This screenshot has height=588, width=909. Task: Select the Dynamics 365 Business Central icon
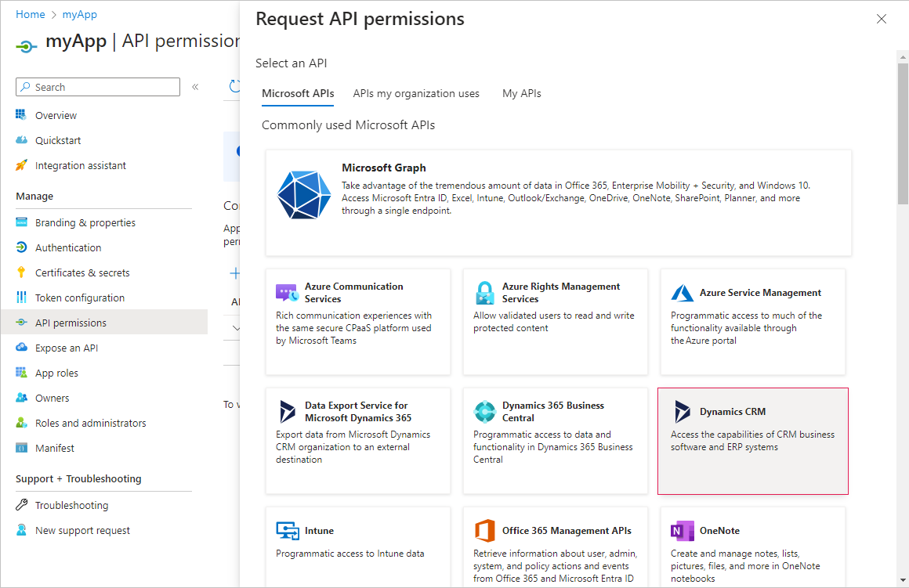[x=484, y=411]
